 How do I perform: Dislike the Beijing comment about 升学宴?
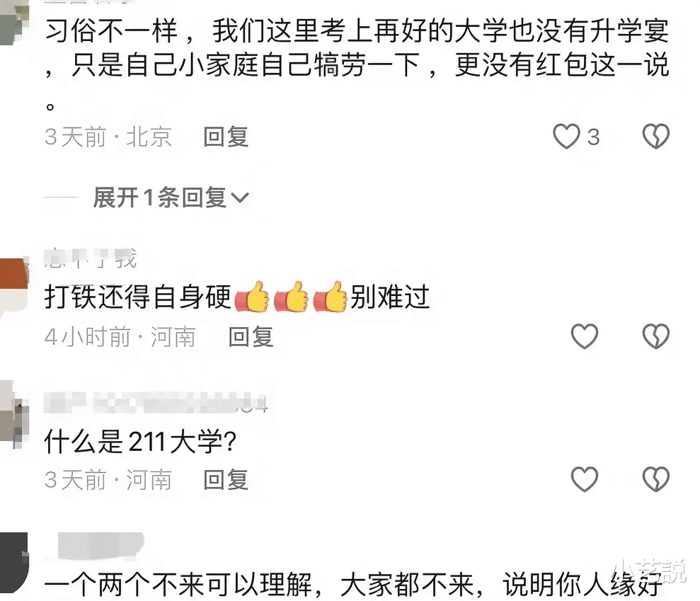655,136
